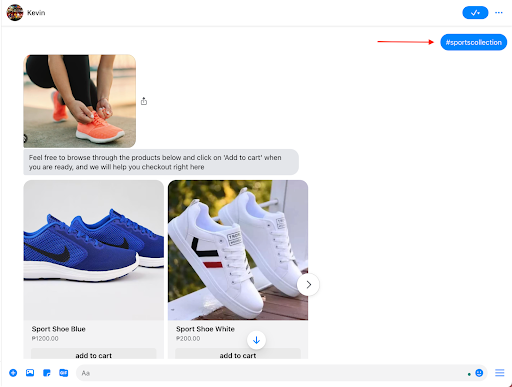Open the hamburger menu icon in composer
This screenshot has width=512, height=387.
click(499, 373)
